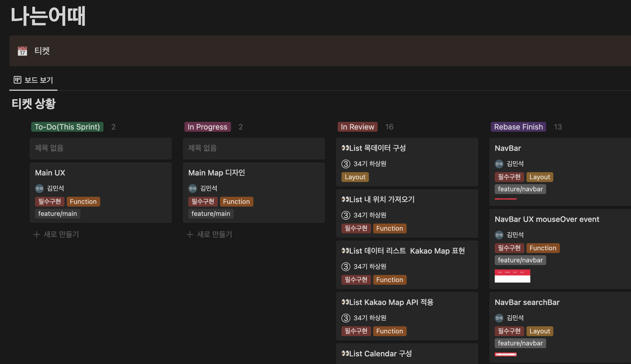
Task: Click Function tag on NavBar UX mouseOver card
Action: pos(543,248)
